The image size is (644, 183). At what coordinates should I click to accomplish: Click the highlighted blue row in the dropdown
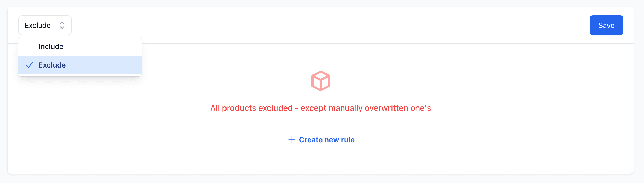[x=80, y=65]
